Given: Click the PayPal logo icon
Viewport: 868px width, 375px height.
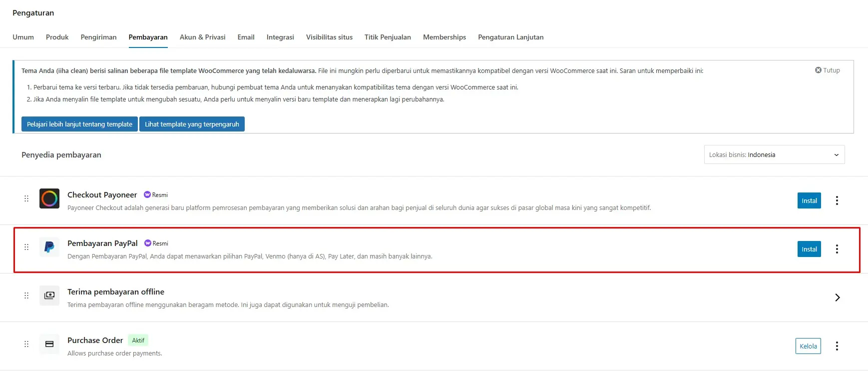Looking at the screenshot, I should click(x=49, y=247).
